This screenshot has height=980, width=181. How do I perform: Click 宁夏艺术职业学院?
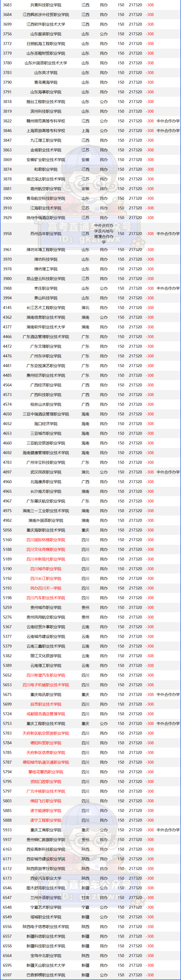(x=46, y=907)
